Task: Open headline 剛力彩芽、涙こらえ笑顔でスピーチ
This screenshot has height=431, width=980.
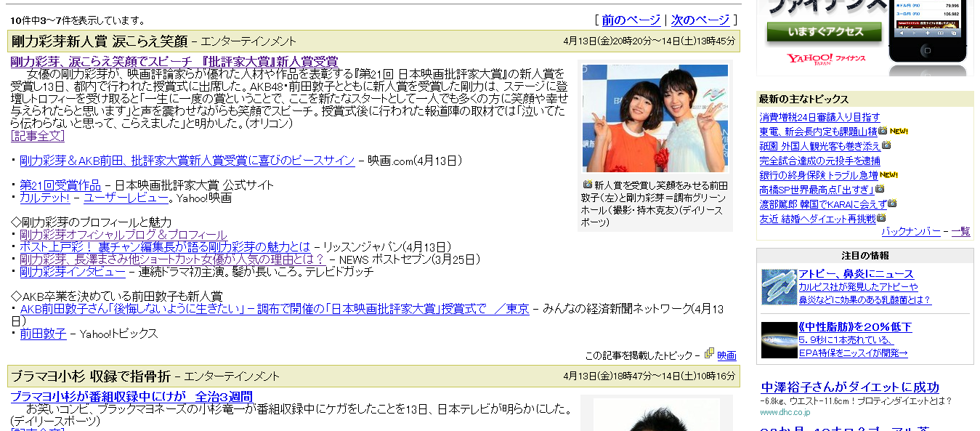Action: [x=174, y=62]
